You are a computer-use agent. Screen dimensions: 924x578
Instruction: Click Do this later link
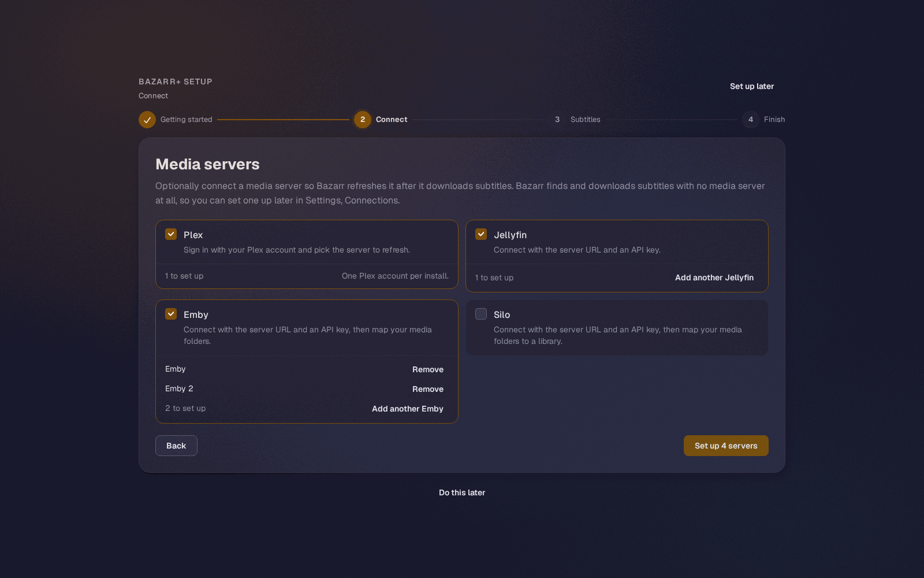click(x=462, y=492)
